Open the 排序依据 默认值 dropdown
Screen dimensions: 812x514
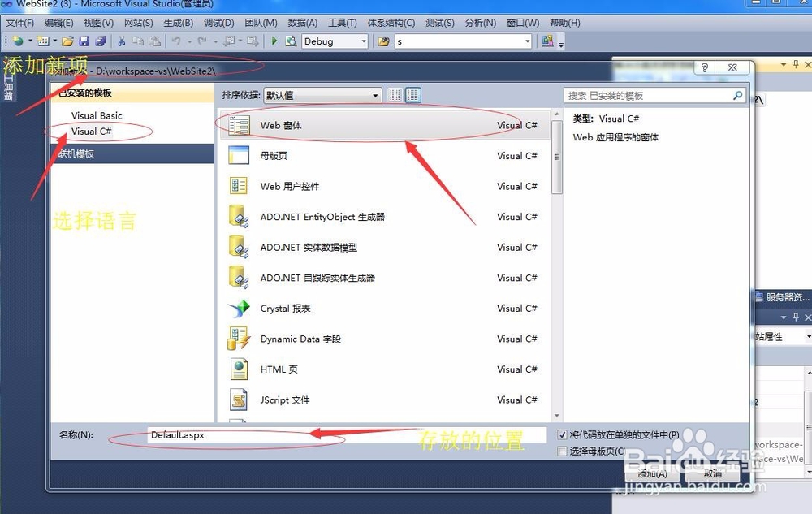(x=322, y=95)
